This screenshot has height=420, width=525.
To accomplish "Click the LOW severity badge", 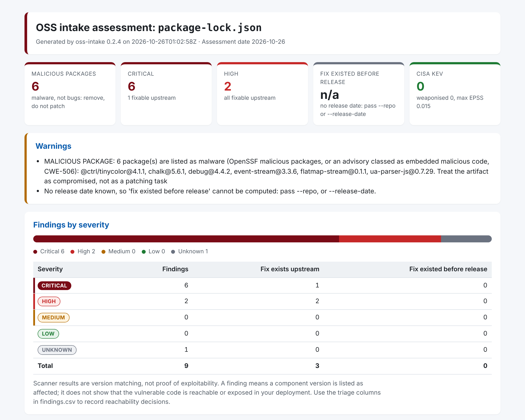I will point(48,334).
